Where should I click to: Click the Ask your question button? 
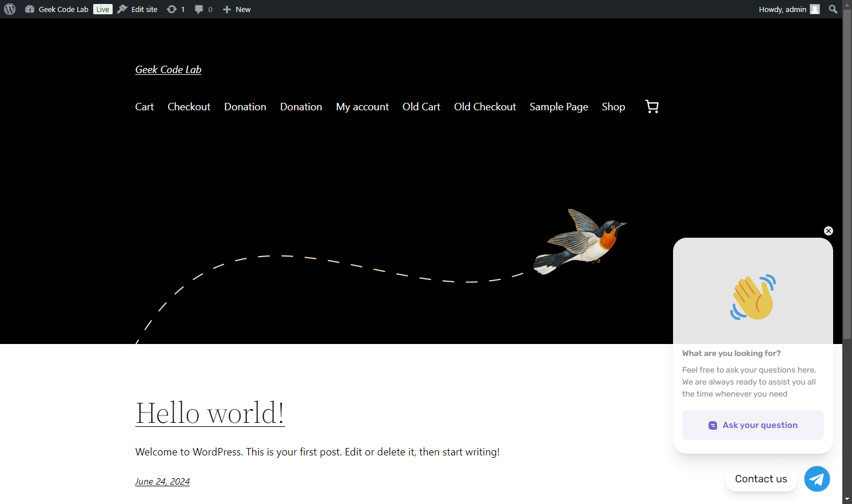753,425
